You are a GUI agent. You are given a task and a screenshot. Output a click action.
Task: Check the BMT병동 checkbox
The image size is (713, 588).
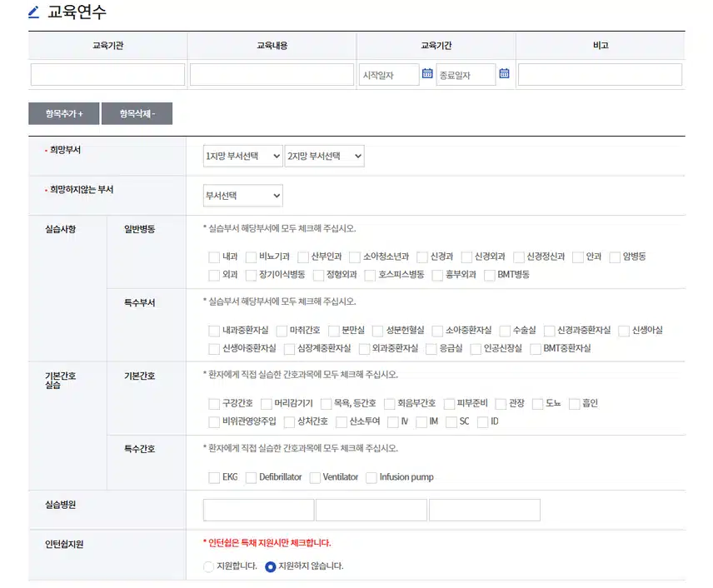click(489, 275)
